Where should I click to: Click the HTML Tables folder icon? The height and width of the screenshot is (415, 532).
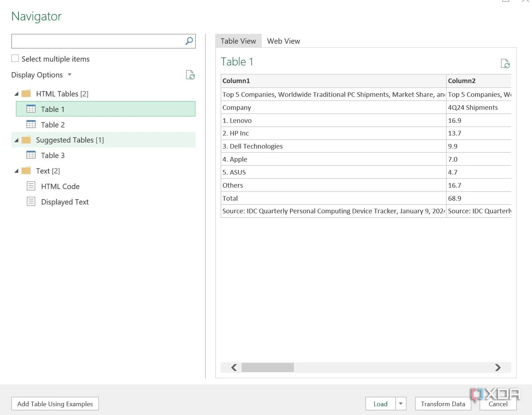point(26,94)
